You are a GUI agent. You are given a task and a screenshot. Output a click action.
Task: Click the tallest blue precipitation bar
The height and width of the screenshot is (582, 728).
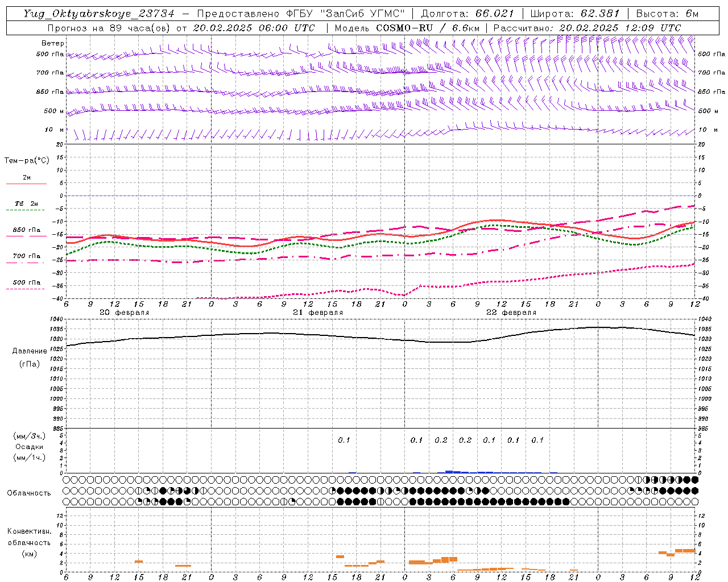pyautogui.click(x=449, y=472)
